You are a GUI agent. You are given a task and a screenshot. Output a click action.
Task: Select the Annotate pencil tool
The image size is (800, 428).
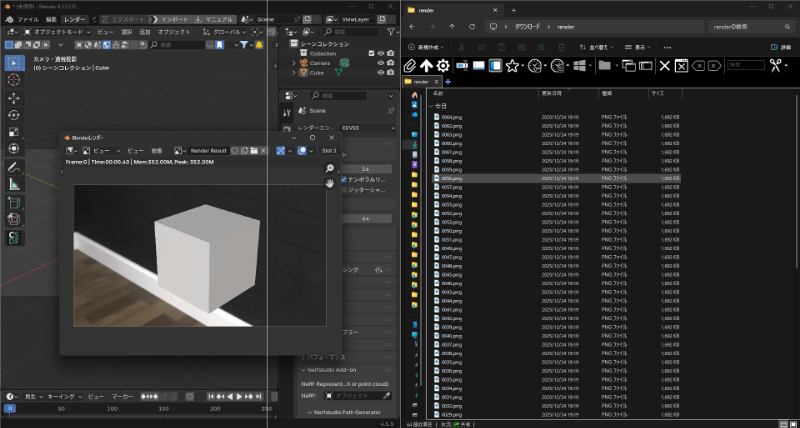click(14, 166)
